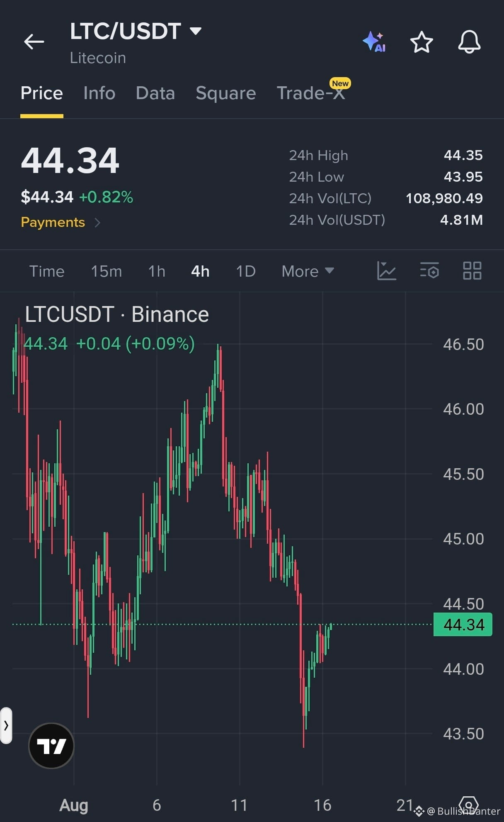
Task: Click the 43.50 price axis label
Action: point(463,734)
